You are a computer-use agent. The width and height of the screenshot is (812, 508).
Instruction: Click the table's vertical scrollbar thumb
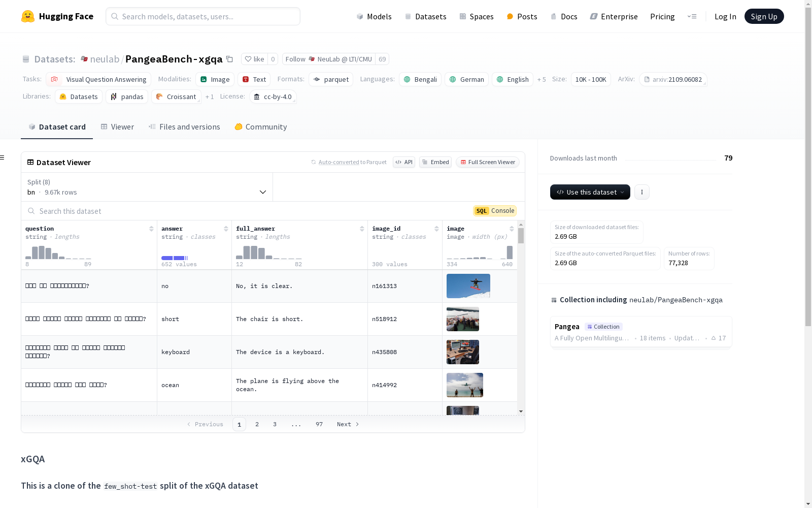coord(521,235)
